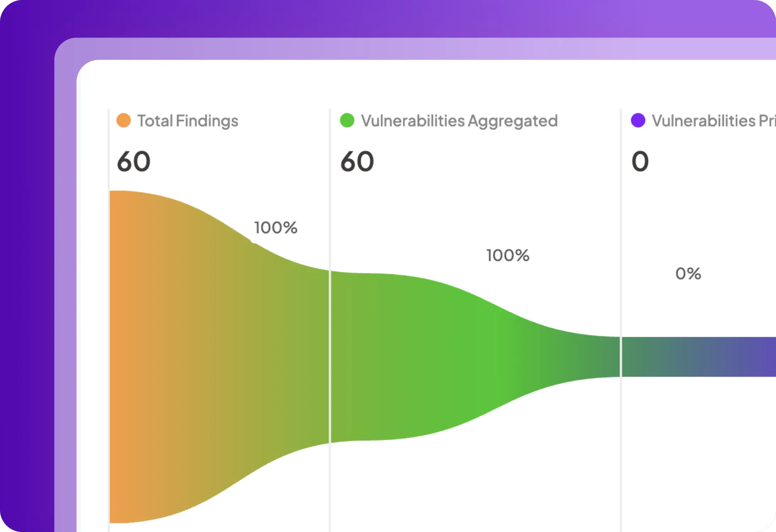Click the 60 count under Vulnerabilities Aggregated
This screenshot has width=776, height=532.
coord(357,161)
